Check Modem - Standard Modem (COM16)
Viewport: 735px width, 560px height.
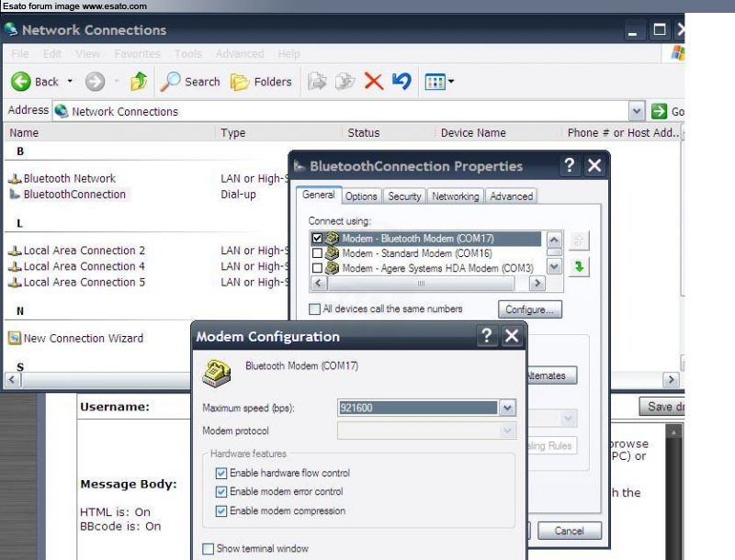318,253
